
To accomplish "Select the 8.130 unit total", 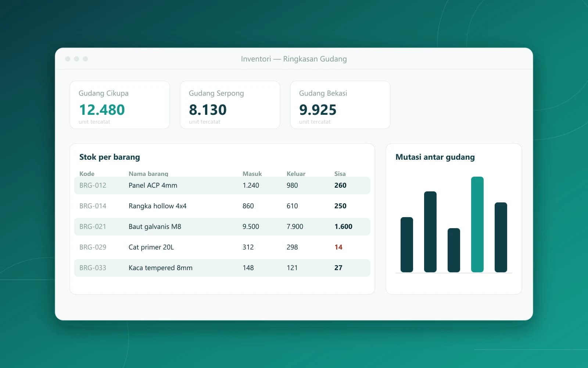I will coord(208,110).
